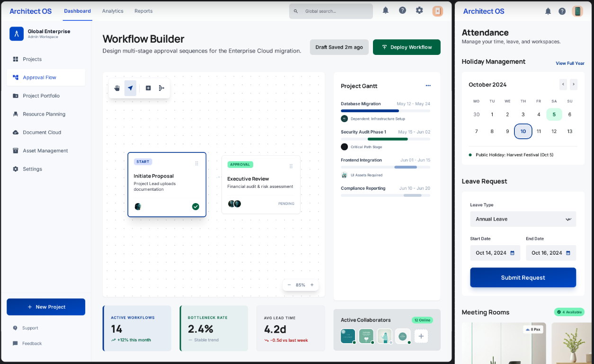Click Project Gantt more options ellipsis
This screenshot has height=364, width=594.
click(x=428, y=86)
